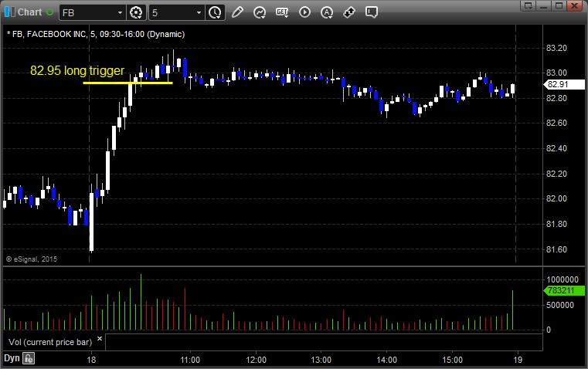Screen dimensions: 588x369
Task: Click the 82.20 price axis label
Action: [556, 174]
